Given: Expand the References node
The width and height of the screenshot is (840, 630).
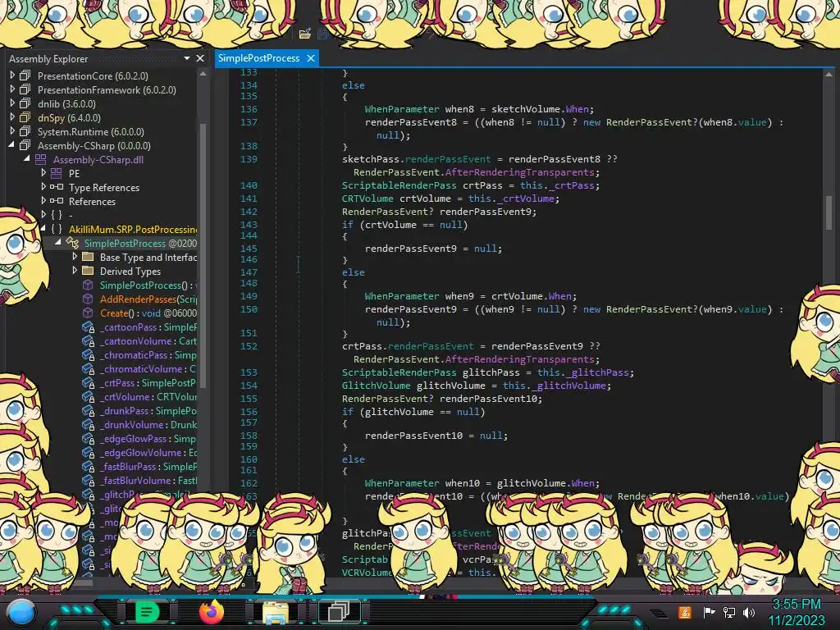Looking at the screenshot, I should pos(43,201).
